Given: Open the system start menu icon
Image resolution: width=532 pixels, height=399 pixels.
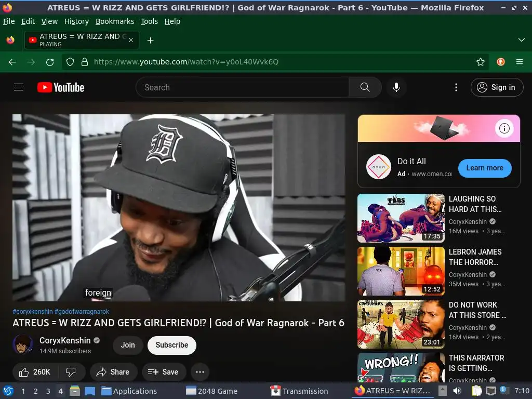Looking at the screenshot, I should (8, 391).
